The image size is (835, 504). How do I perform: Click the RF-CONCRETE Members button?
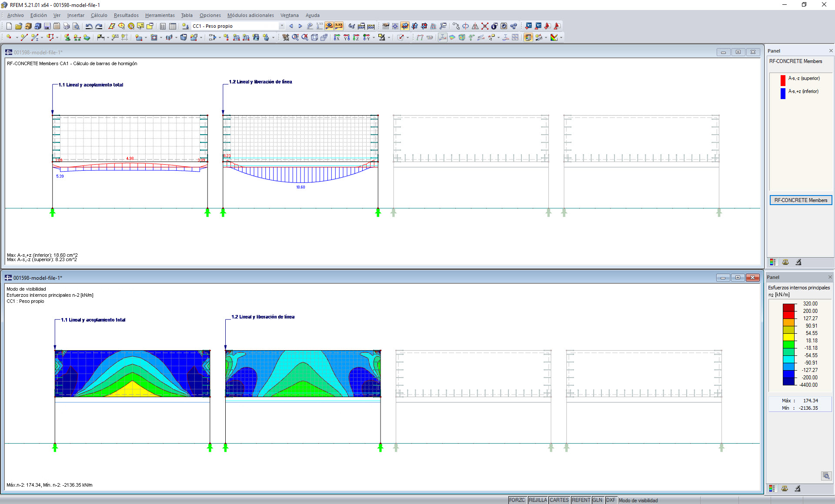coord(801,200)
